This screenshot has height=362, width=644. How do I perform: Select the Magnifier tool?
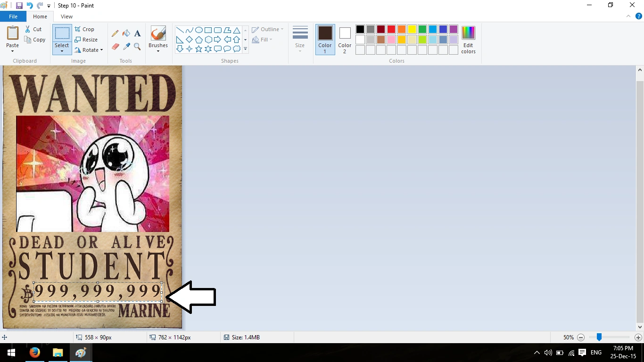137,47
